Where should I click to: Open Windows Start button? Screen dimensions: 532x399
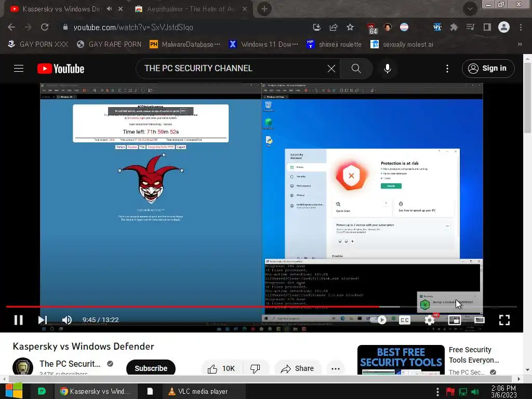[x=14, y=391]
